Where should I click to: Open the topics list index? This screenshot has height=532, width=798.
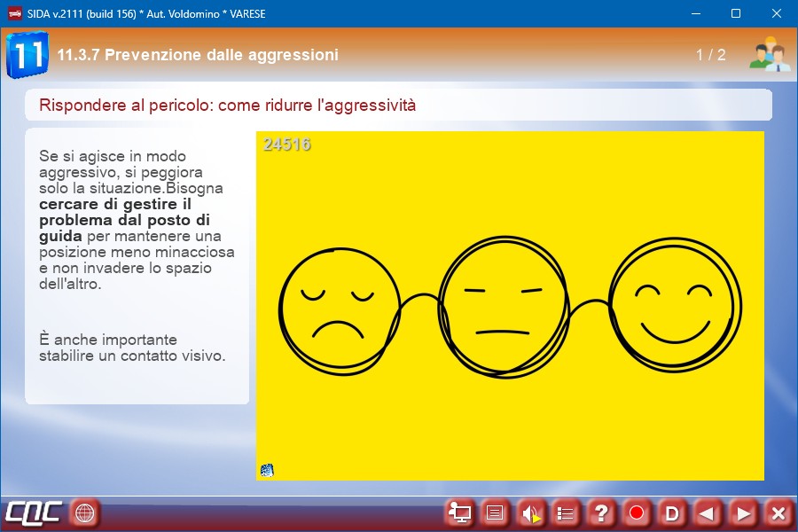click(566, 512)
